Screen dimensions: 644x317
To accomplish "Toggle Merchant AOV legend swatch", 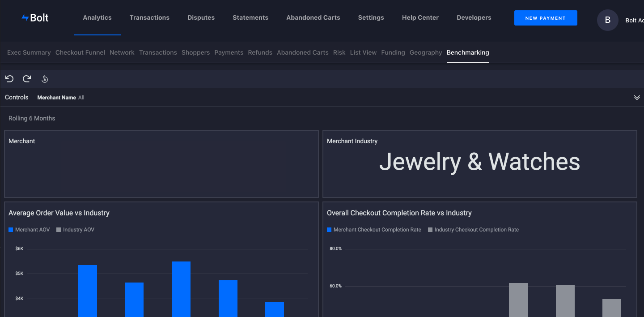I will 11,230.
